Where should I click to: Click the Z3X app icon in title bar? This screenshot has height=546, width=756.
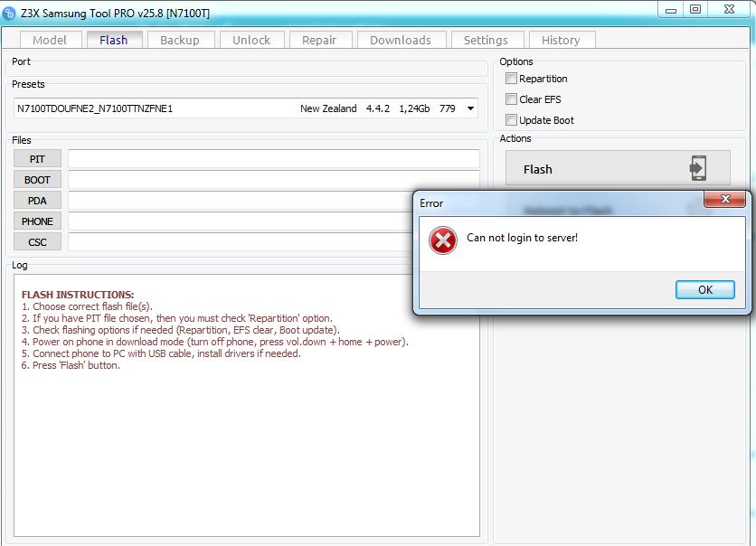click(9, 14)
